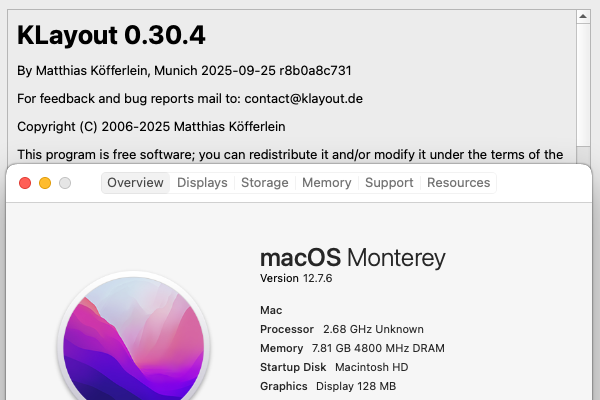Image resolution: width=600 pixels, height=400 pixels.
Task: Switch to the Overview tab
Action: click(135, 183)
